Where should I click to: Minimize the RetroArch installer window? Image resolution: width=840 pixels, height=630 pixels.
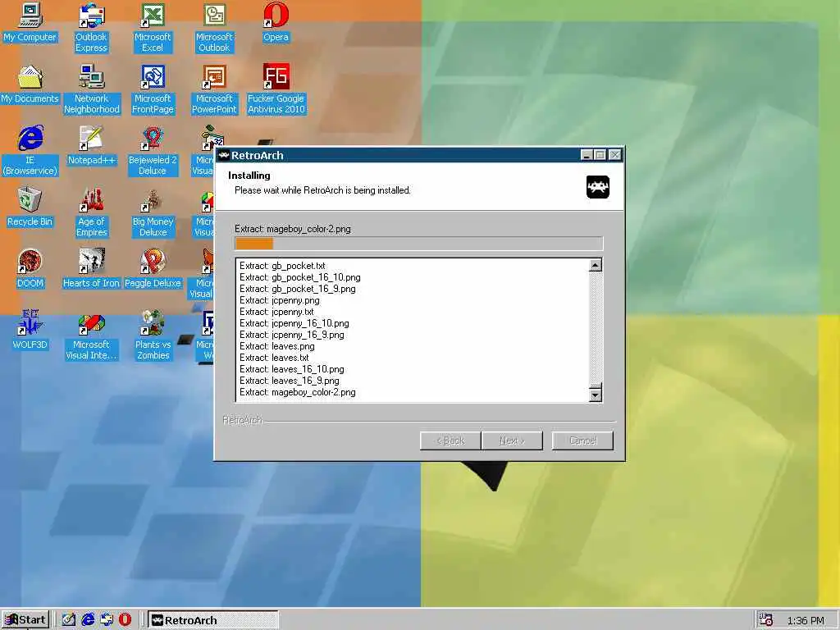[587, 155]
